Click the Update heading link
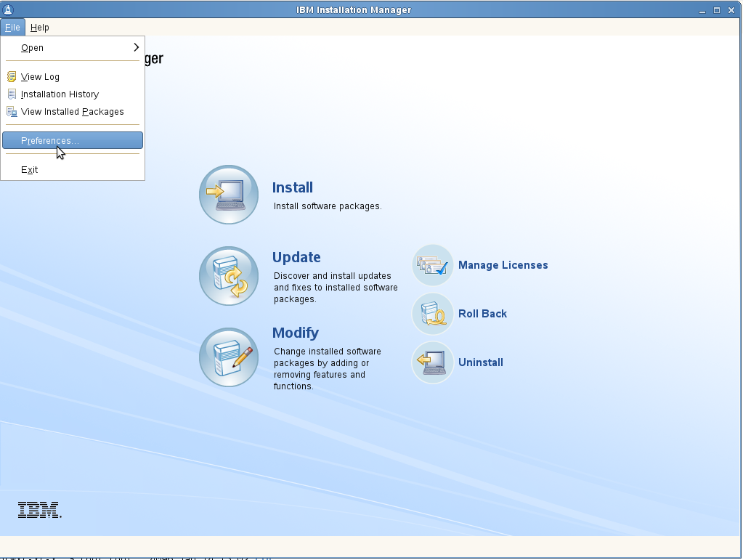Screen dimensions: 743x560 click(296, 257)
